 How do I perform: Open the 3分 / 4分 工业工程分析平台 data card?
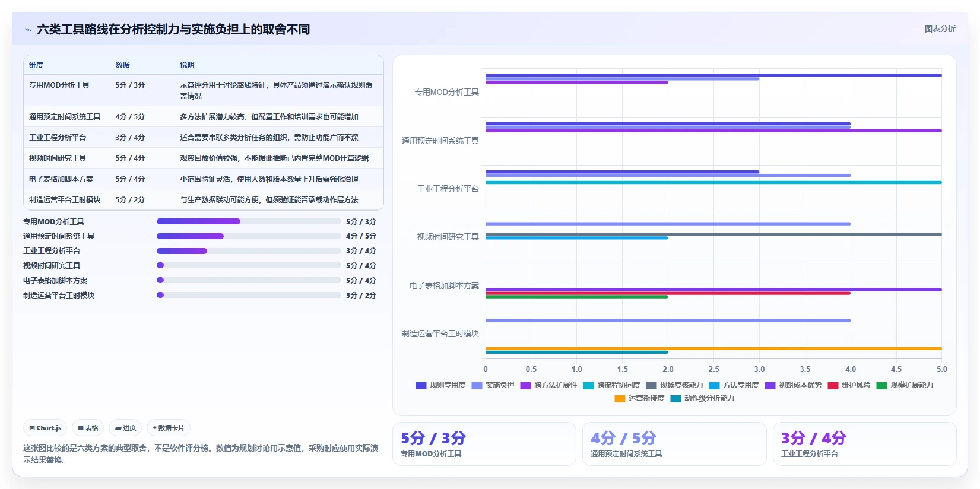point(865,444)
